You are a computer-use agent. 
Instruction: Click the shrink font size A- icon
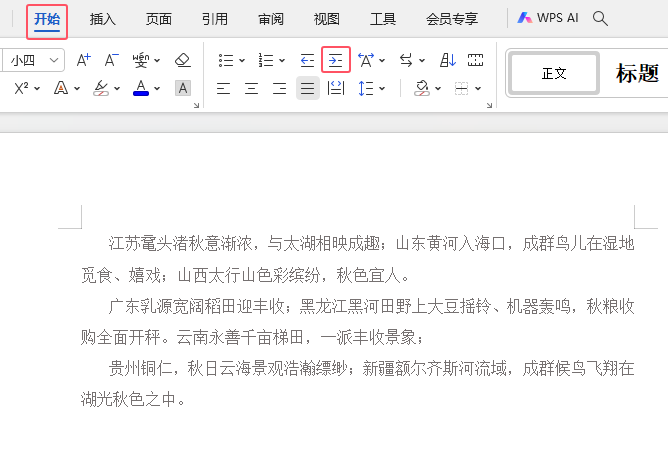112,60
